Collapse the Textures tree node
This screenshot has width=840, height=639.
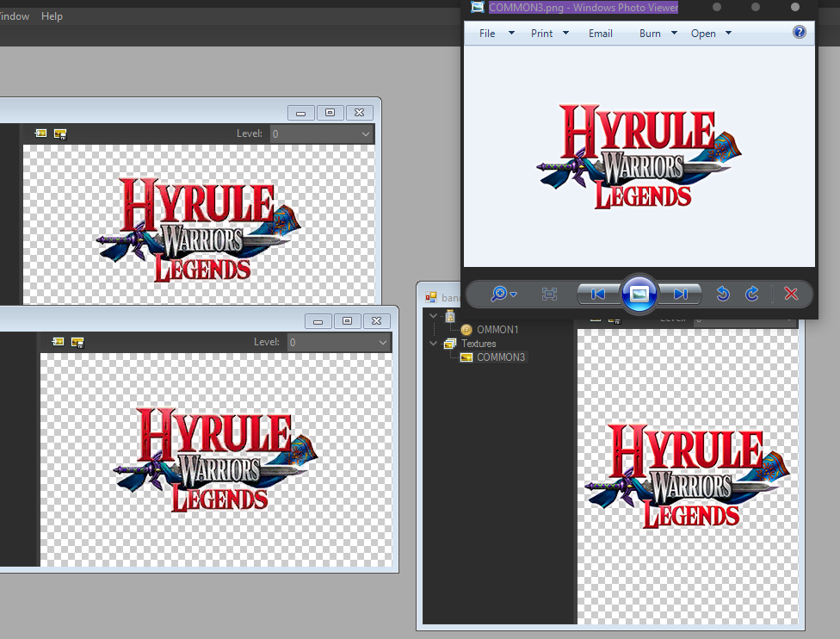[x=433, y=343]
